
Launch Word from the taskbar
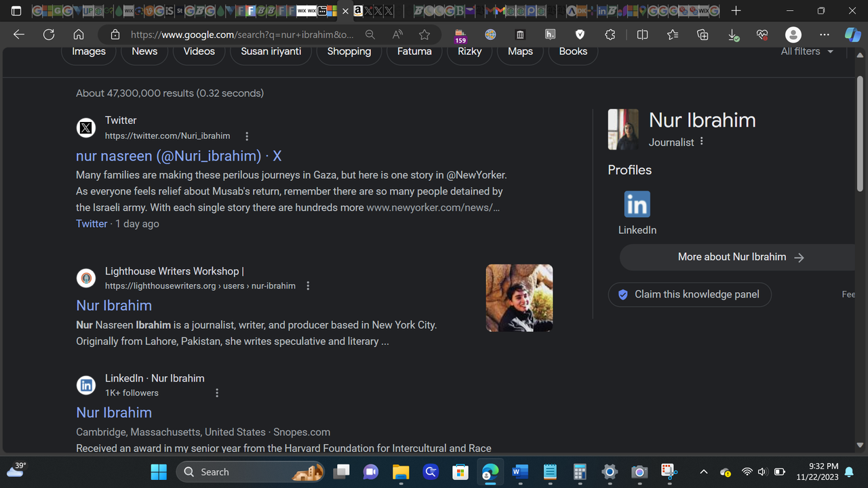tap(520, 472)
